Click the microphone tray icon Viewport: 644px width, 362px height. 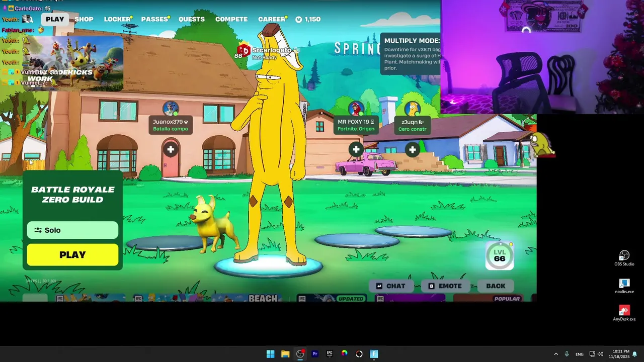[x=567, y=354]
